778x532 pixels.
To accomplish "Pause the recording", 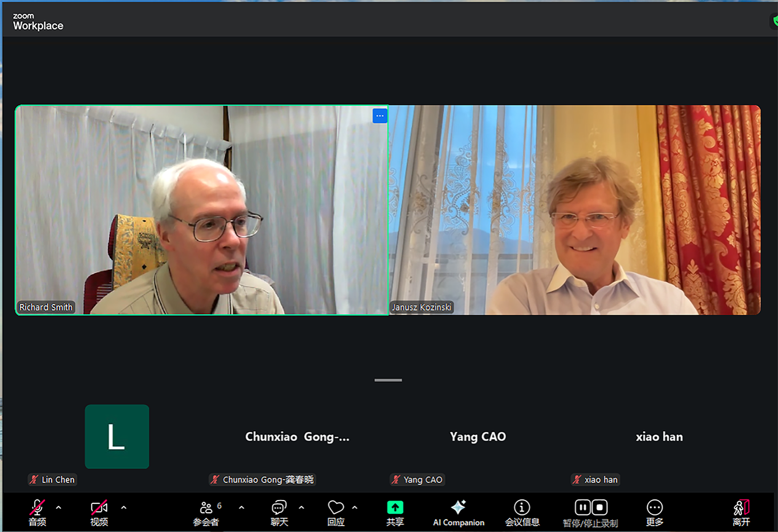I will pos(582,508).
